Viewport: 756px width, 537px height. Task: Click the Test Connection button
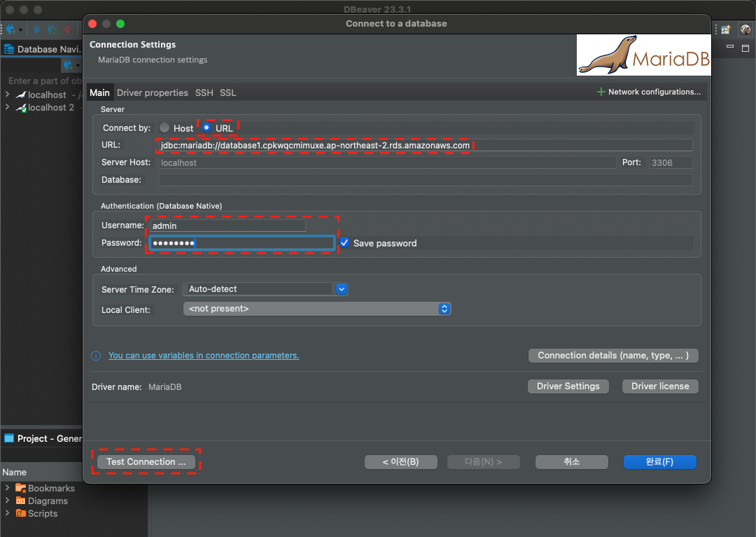146,462
